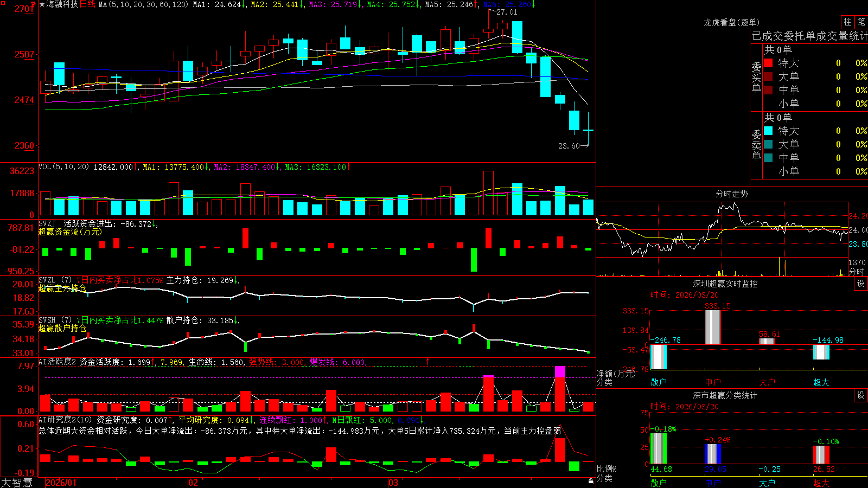Click the magenta MA3: 25.719 value
This screenshot has width=868, height=488.
[335, 4]
